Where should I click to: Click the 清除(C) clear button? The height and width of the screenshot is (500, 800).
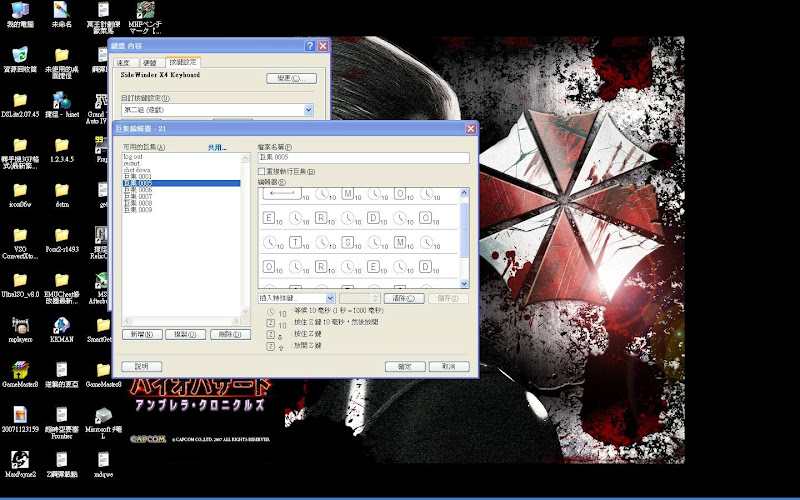pyautogui.click(x=404, y=298)
